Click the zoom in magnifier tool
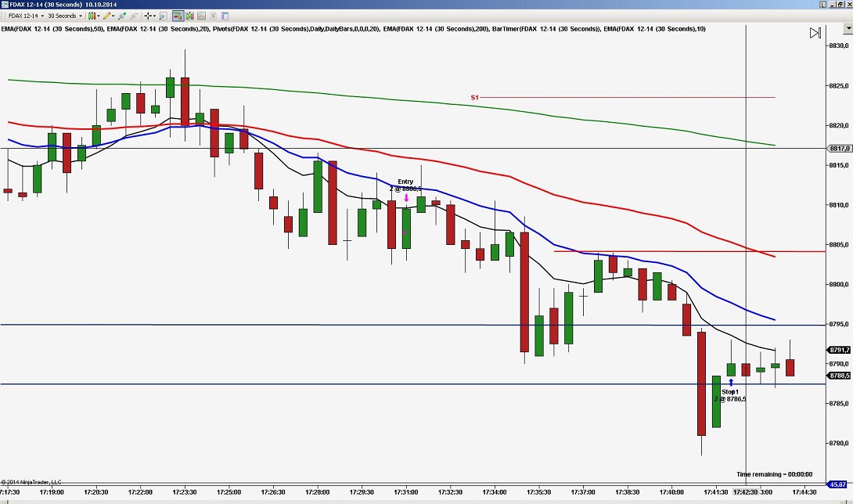This screenshot has height=504, width=853. pos(122,16)
